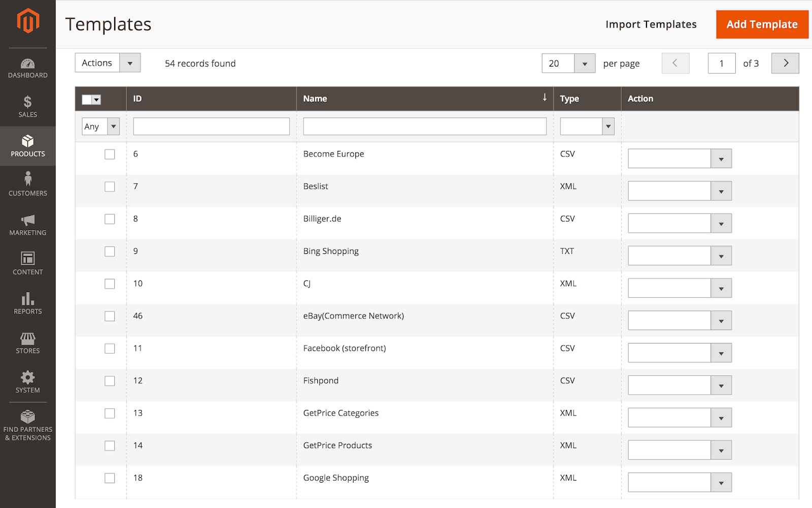Select checkbox for GetPrice Products row
Screen dimensions: 812x508
tap(110, 446)
